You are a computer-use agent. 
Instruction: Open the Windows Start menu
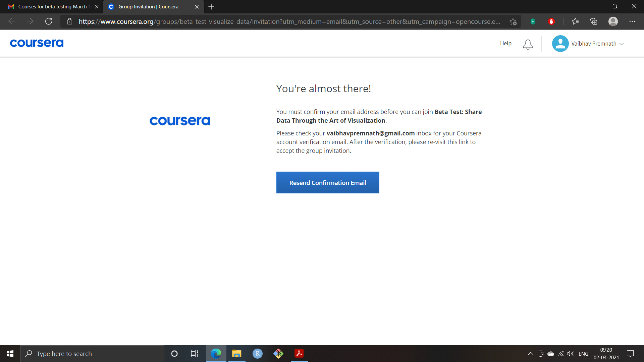point(10,354)
